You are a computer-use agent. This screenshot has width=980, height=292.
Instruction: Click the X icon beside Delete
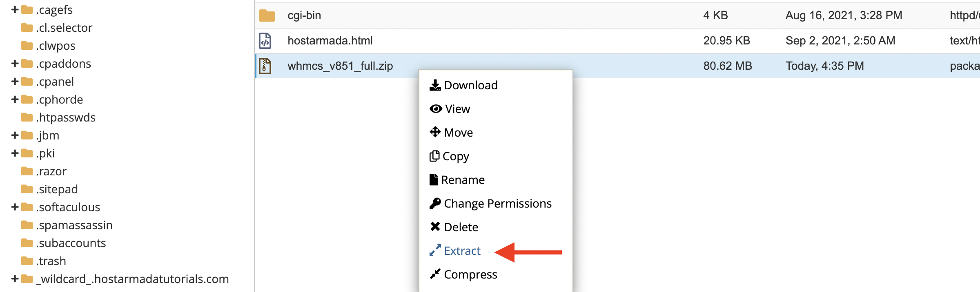(x=435, y=227)
